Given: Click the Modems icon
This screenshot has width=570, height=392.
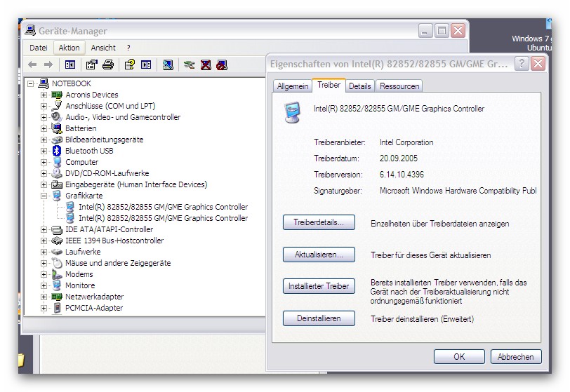Looking at the screenshot, I should click(57, 274).
